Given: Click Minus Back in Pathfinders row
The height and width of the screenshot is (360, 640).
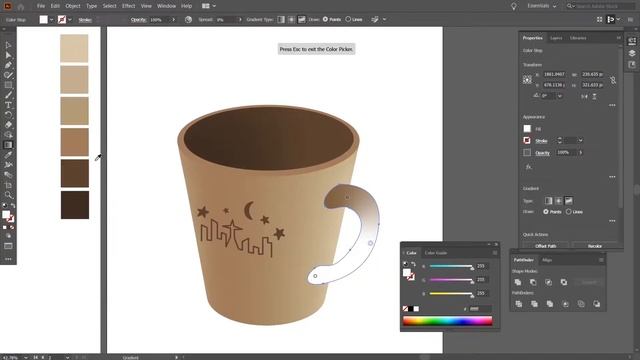Looking at the screenshot, I should coord(596,304).
